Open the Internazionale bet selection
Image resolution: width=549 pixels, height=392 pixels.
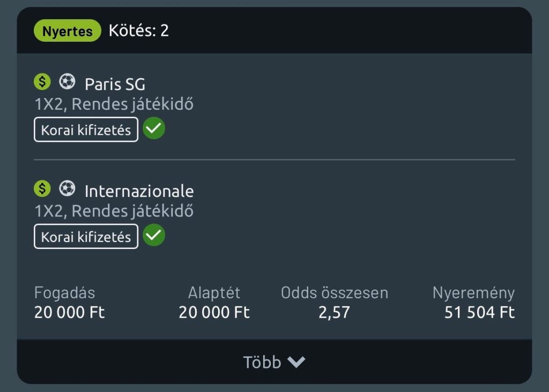pos(139,191)
